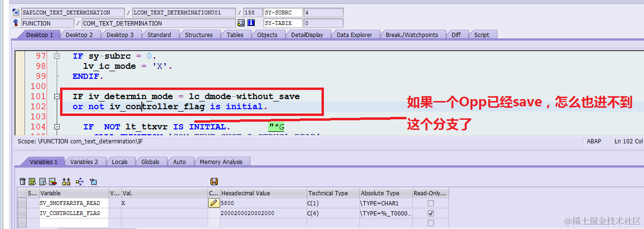
Task: Switch to Desktop 3 tab
Action: click(120, 35)
